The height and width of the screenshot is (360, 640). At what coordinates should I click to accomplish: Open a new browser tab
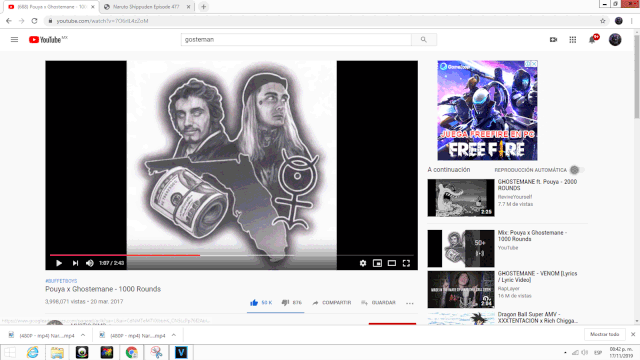click(x=203, y=7)
